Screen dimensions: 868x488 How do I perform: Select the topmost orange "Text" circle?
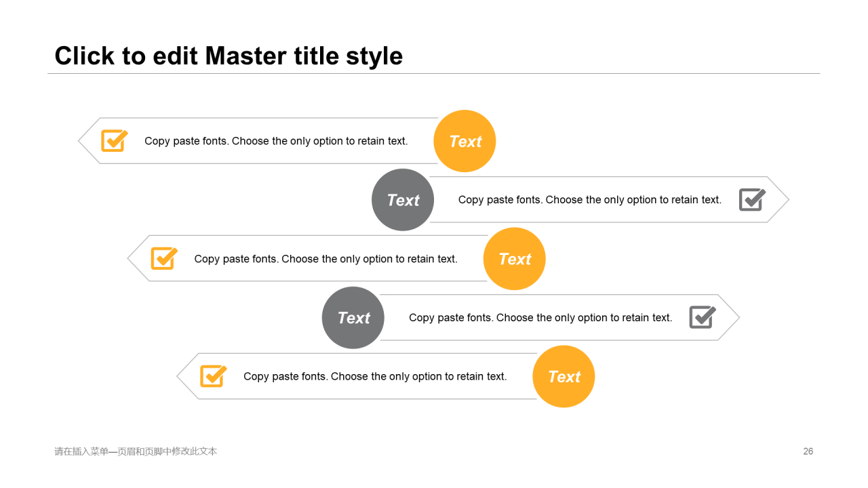[x=465, y=141]
